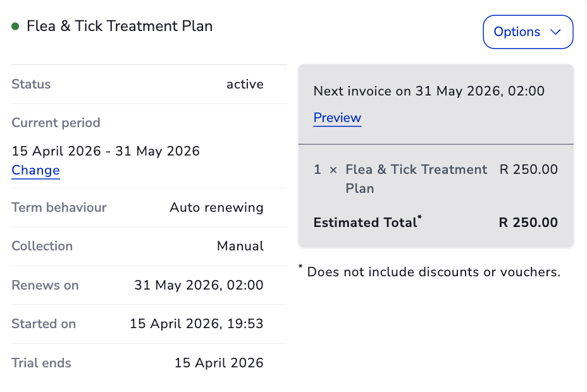This screenshot has height=392, width=587.
Task: Click the bold estimated total amount
Action: coord(528,223)
